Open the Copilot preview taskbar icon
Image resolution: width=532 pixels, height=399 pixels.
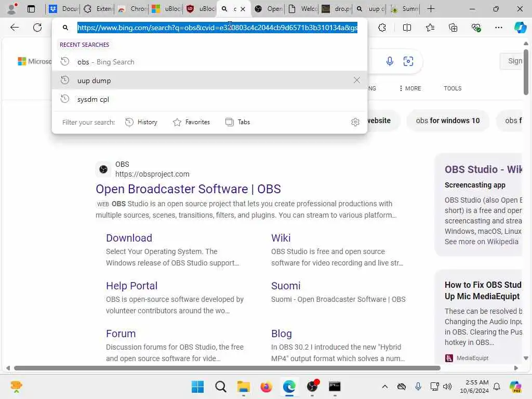pyautogui.click(x=515, y=387)
